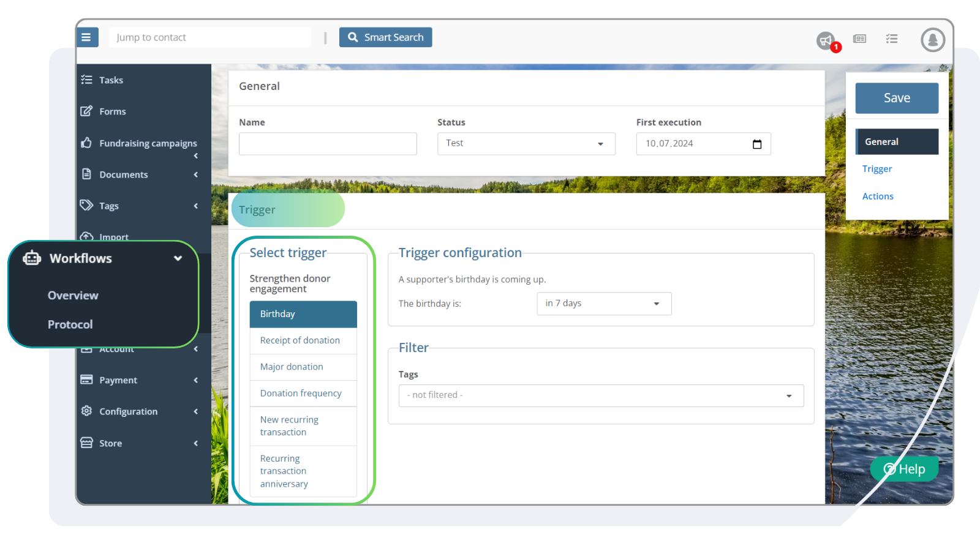Click the Help button bottom right
The width and height of the screenshot is (980, 551).
coord(904,469)
